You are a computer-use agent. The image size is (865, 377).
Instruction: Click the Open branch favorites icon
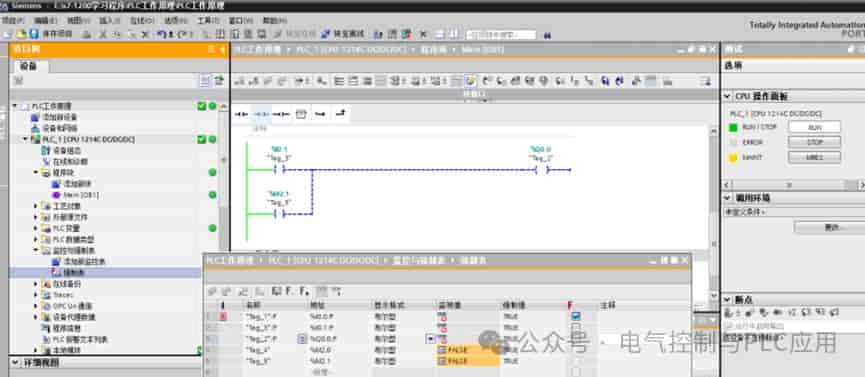[x=320, y=114]
